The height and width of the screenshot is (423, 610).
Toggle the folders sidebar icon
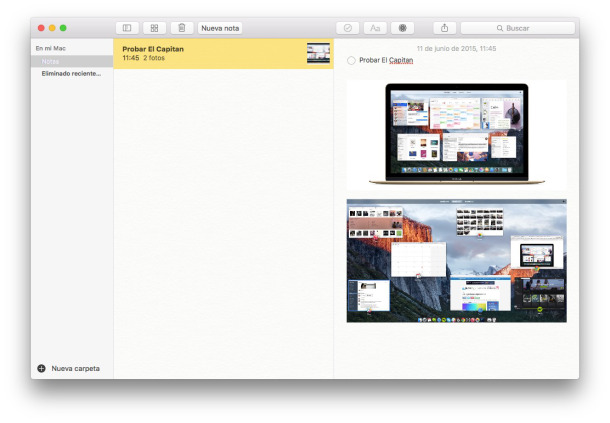coord(127,28)
